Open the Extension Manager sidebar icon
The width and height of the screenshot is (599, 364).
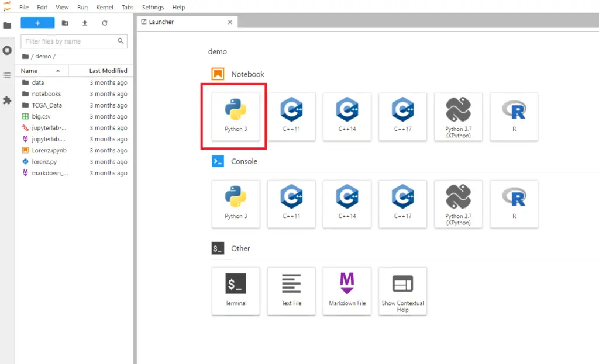click(x=7, y=100)
